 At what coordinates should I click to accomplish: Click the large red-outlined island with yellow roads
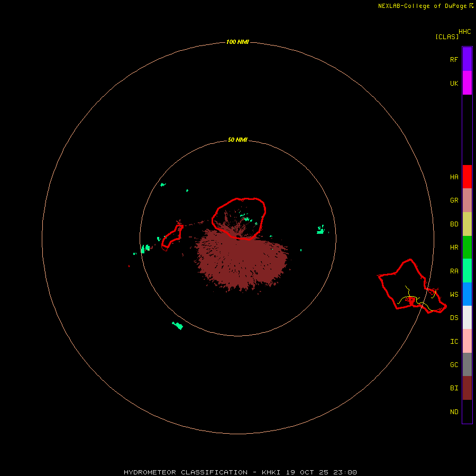click(412, 286)
